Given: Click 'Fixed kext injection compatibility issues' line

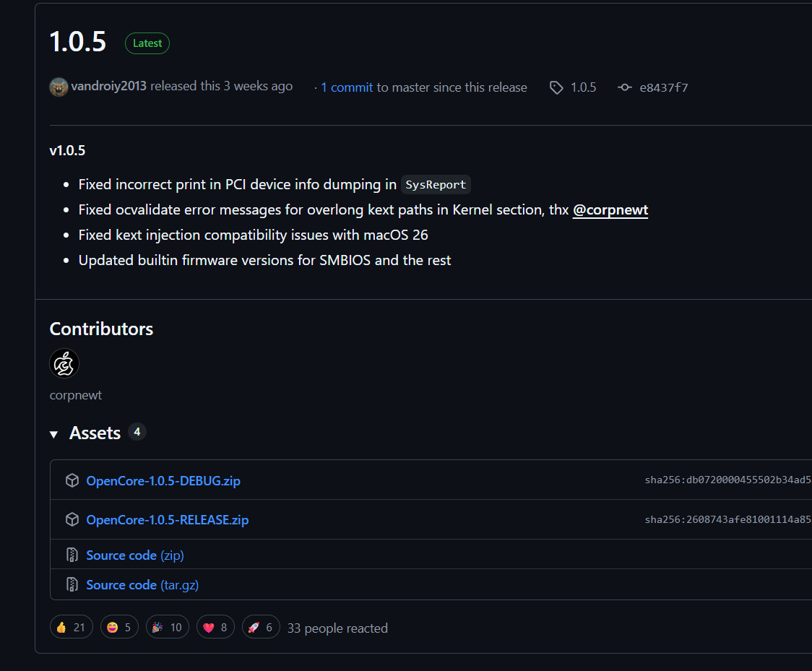Looking at the screenshot, I should (254, 235).
